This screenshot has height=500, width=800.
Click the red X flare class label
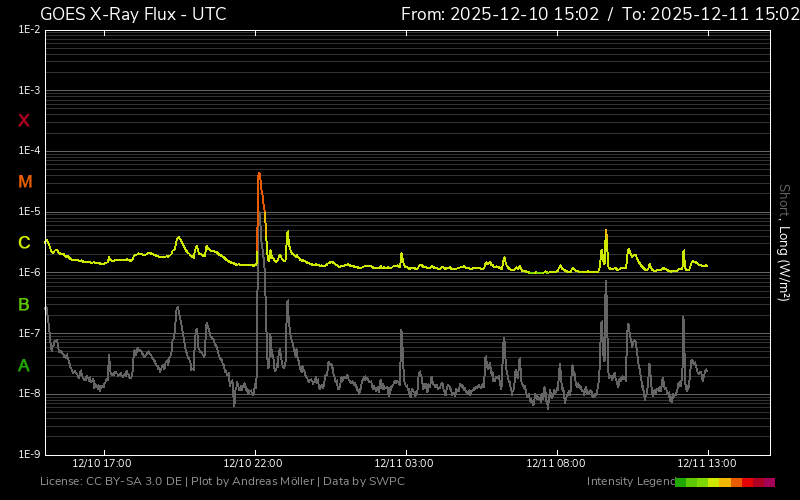tap(25, 121)
